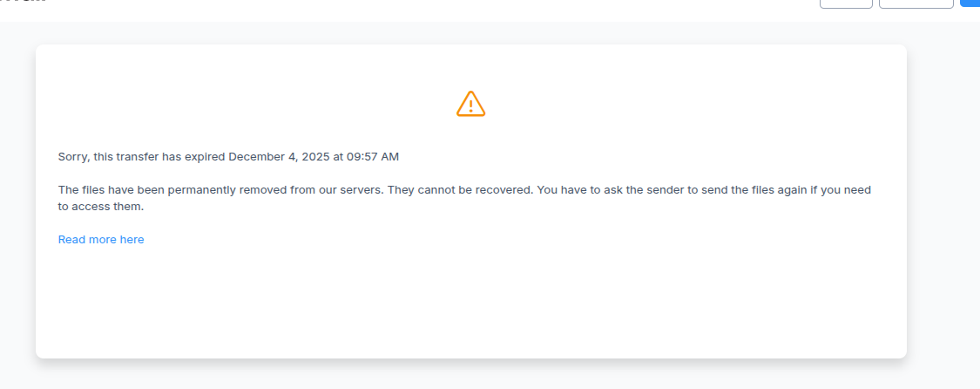Click the orange warning triangle icon
Screen dimensions: 980x389
(x=470, y=104)
